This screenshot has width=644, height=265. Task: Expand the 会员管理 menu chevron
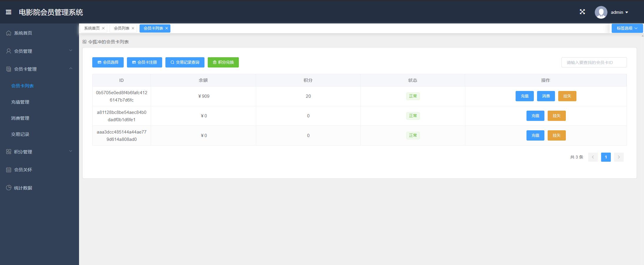(71, 50)
